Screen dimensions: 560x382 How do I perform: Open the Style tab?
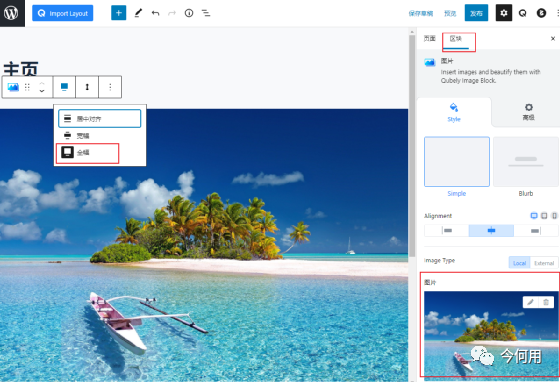(x=454, y=112)
